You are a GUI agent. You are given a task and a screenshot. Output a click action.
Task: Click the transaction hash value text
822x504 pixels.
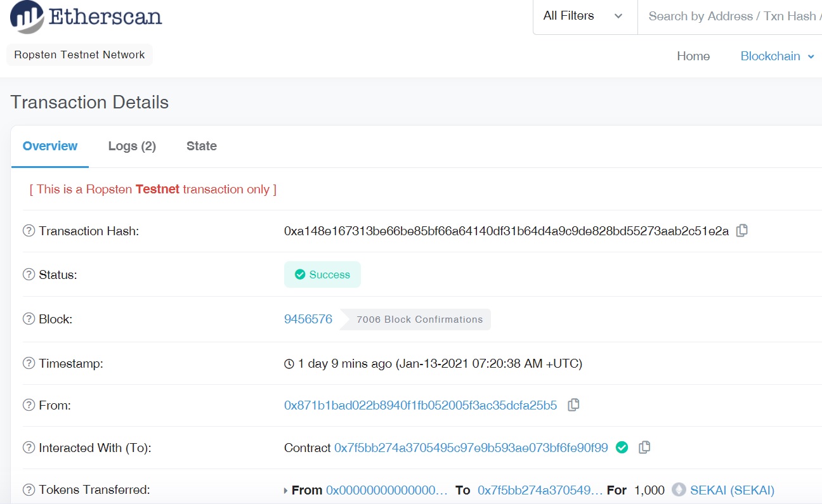coord(507,231)
